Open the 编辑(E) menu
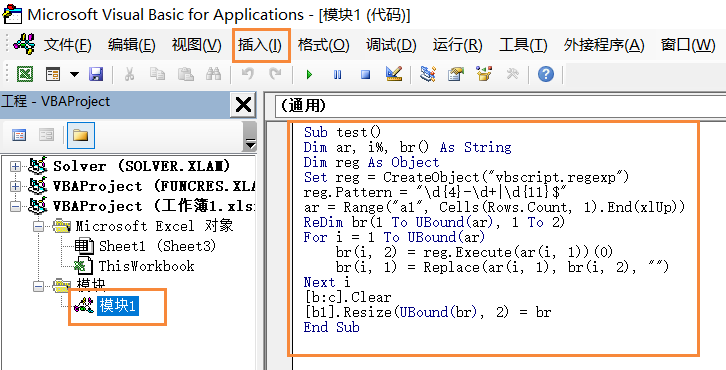 pyautogui.click(x=131, y=45)
